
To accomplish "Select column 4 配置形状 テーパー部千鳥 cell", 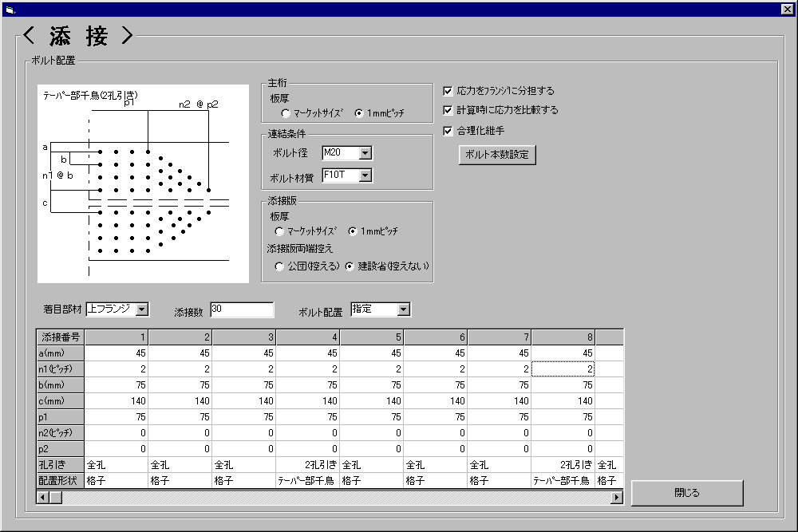I will pos(308,481).
